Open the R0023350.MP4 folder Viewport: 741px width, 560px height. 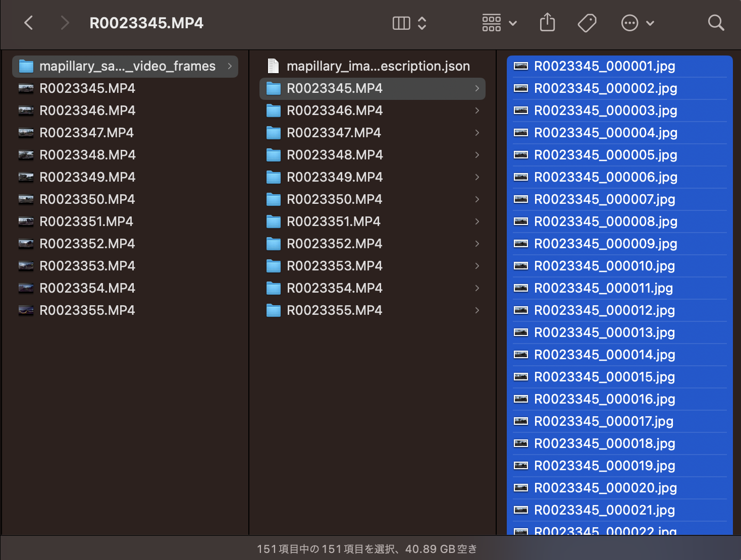(x=334, y=199)
